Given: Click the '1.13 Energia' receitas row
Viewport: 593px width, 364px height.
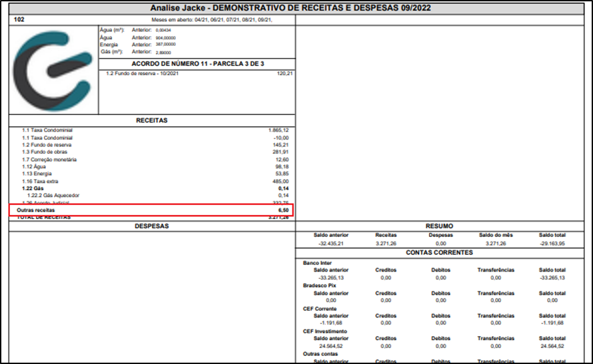Looking at the screenshot, I should click(155, 174).
